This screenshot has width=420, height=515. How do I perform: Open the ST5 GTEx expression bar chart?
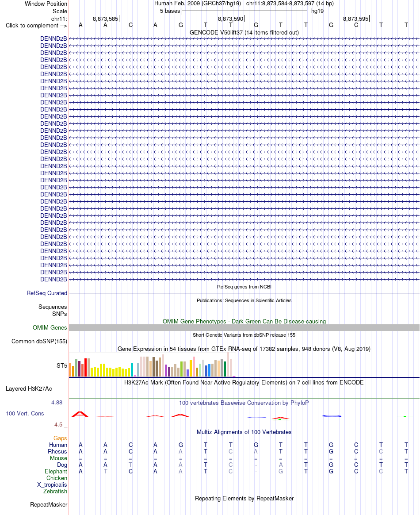pos(152,365)
